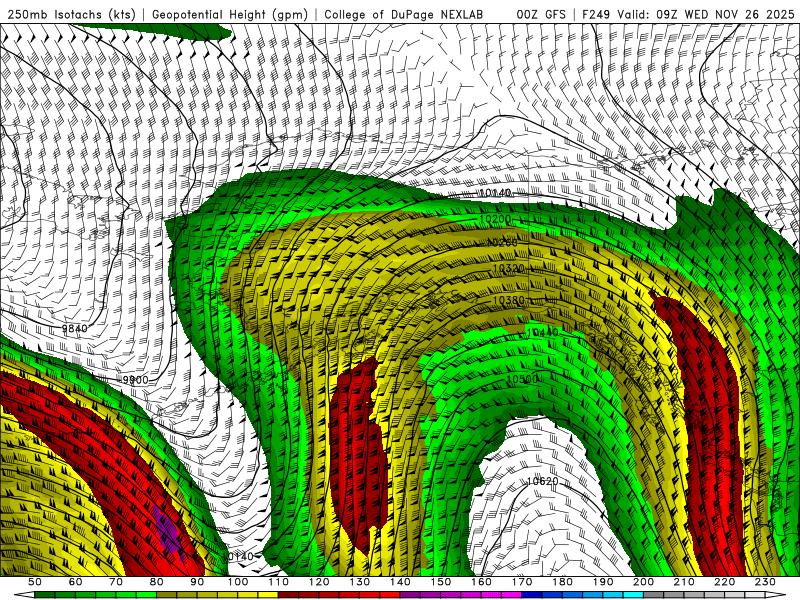Click the '100' color bar label
The width and height of the screenshot is (800, 600).
pyautogui.click(x=238, y=582)
